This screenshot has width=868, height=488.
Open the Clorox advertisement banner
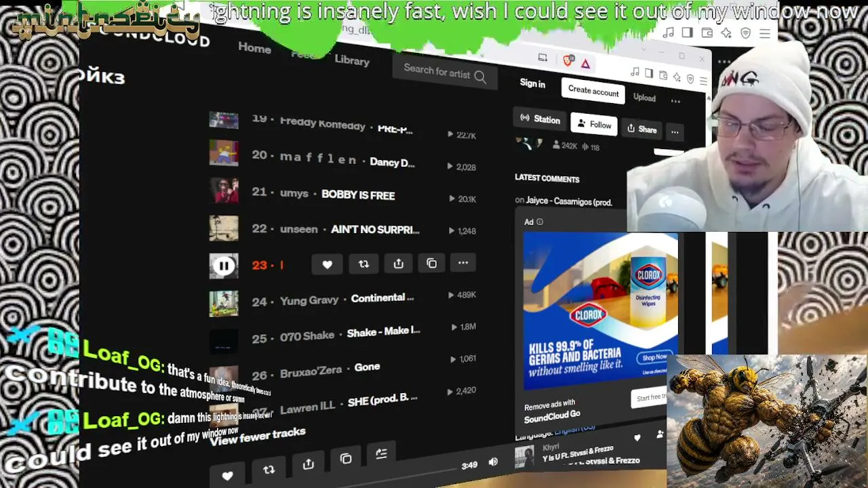600,312
